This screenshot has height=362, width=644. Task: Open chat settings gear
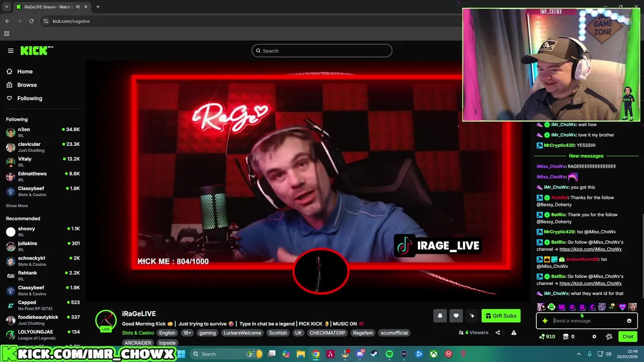pos(594,336)
